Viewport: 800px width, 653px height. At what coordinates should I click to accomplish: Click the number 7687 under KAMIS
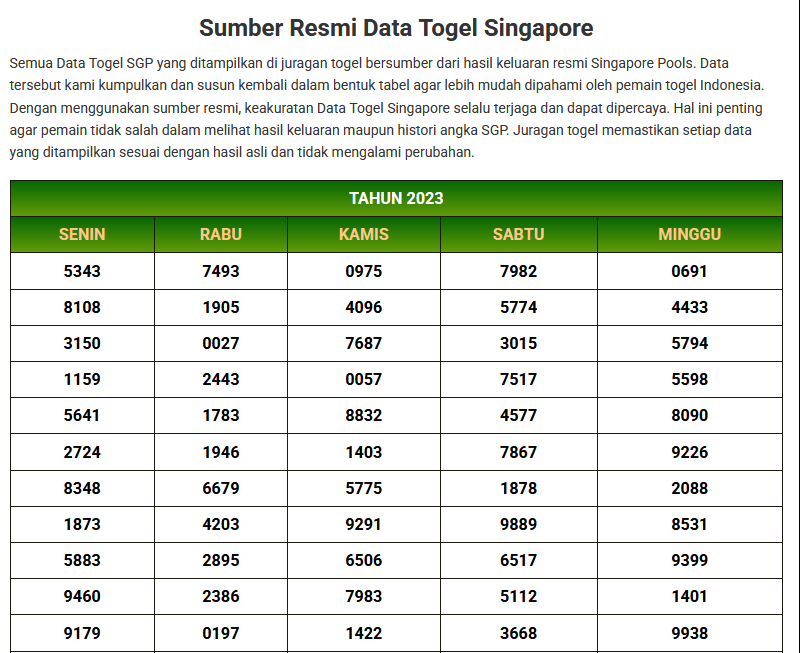click(x=364, y=343)
